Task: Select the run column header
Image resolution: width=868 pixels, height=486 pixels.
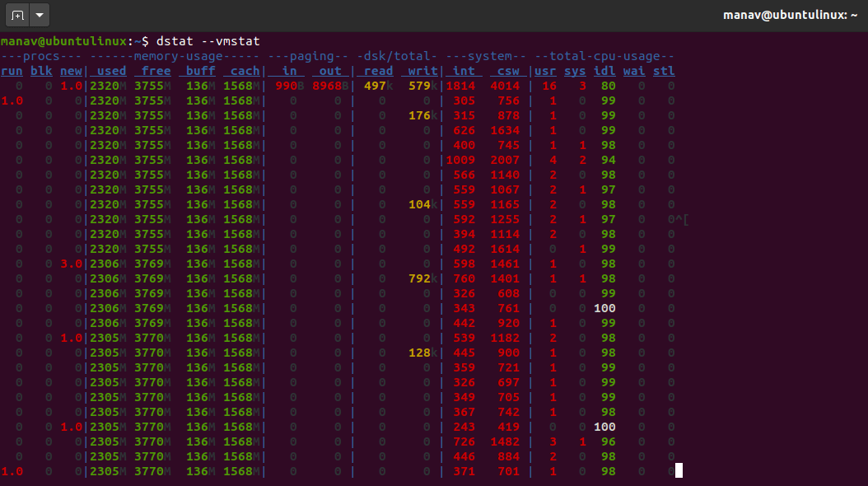Action: click(x=12, y=71)
